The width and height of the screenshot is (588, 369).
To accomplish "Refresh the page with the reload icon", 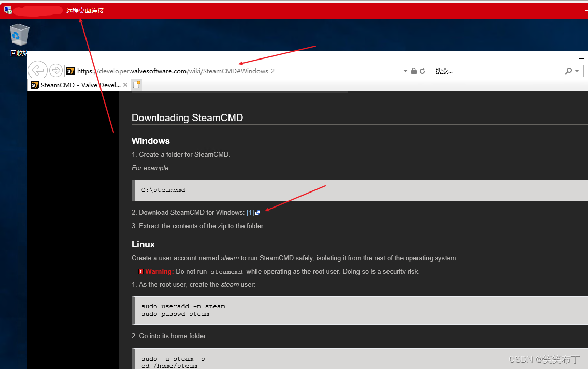I will (x=422, y=71).
